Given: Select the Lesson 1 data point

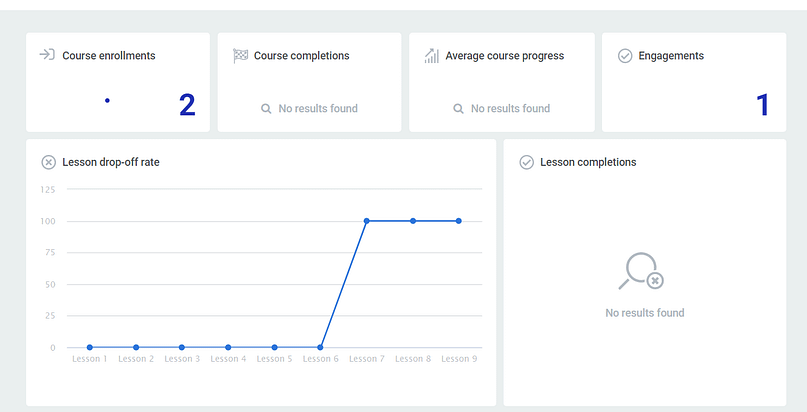Looking at the screenshot, I should [90, 347].
